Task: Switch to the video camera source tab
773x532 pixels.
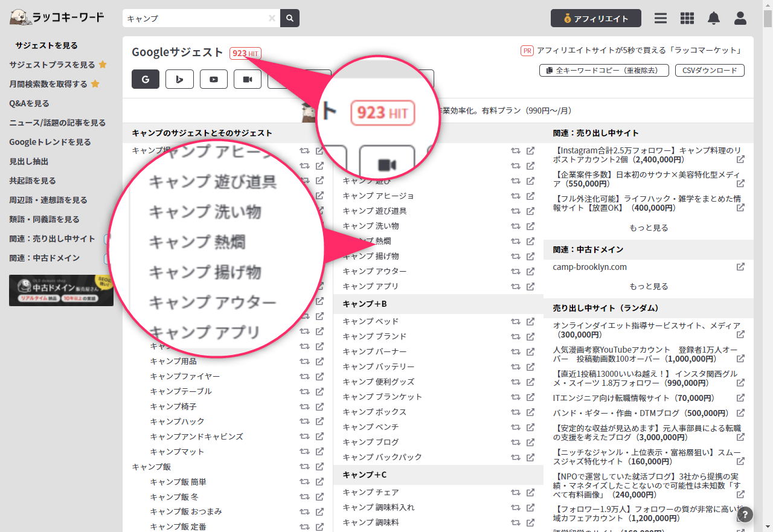Action: click(x=247, y=79)
